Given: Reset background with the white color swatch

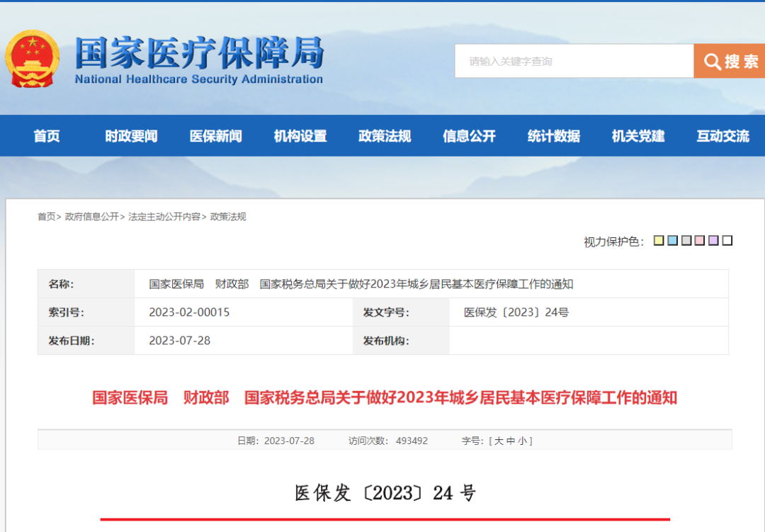Looking at the screenshot, I should pos(727,241).
